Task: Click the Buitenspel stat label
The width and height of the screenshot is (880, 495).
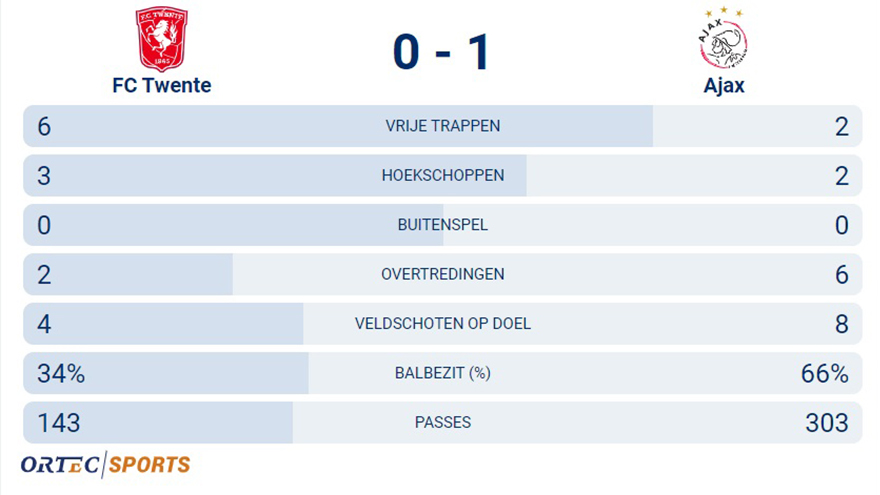Action: [x=442, y=225]
